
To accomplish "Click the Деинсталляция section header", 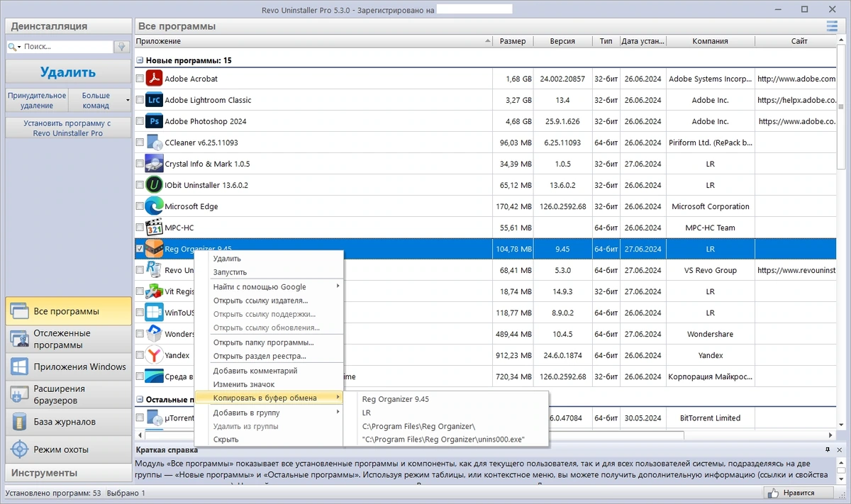I will pos(68,26).
